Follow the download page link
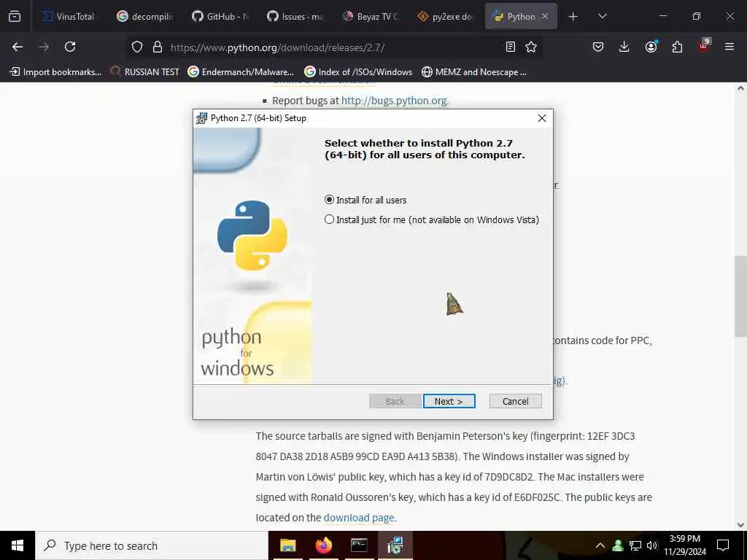Viewport: 747px width, 560px height. tap(359, 517)
